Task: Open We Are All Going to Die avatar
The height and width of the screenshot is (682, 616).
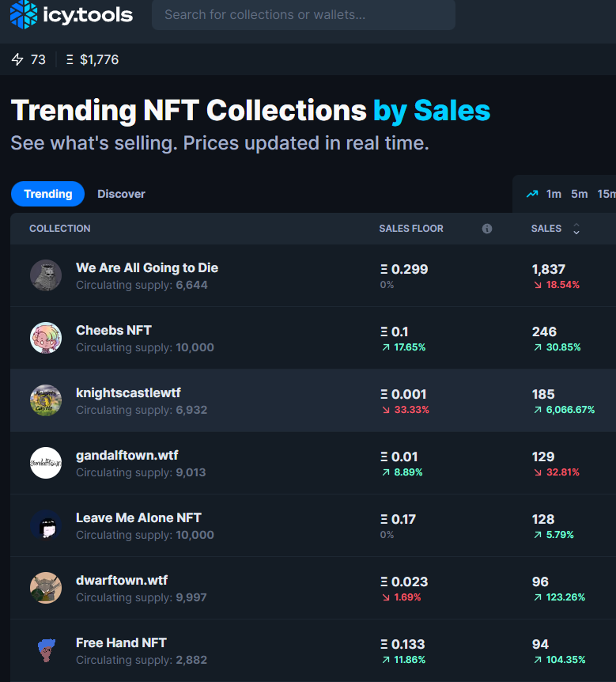Action: (46, 275)
